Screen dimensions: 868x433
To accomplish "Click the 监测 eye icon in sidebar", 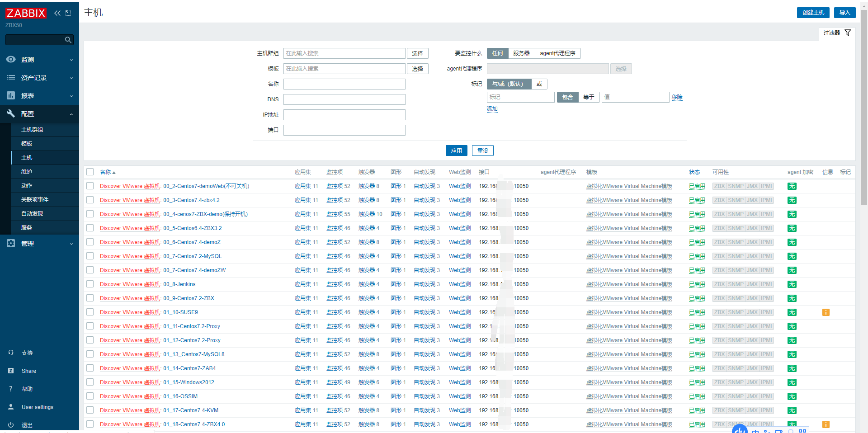I will coord(11,59).
